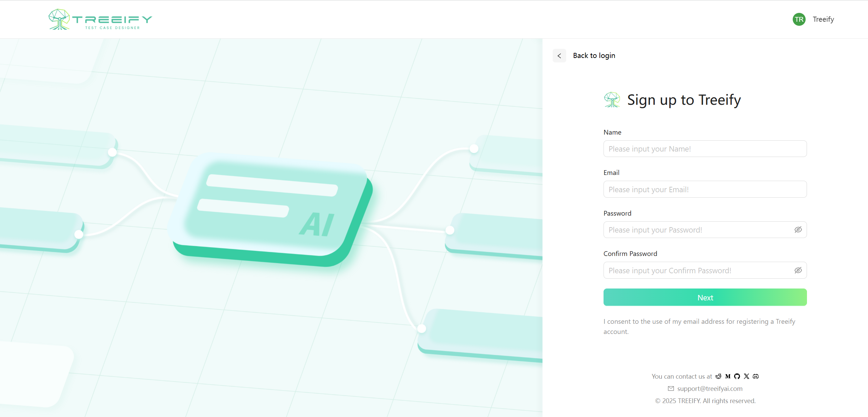
Task: Click the 'Sign up to Treeify' heading
Action: (684, 100)
